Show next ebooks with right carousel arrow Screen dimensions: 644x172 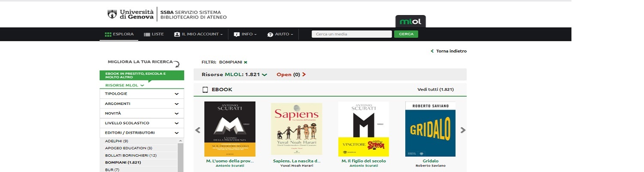(463, 130)
